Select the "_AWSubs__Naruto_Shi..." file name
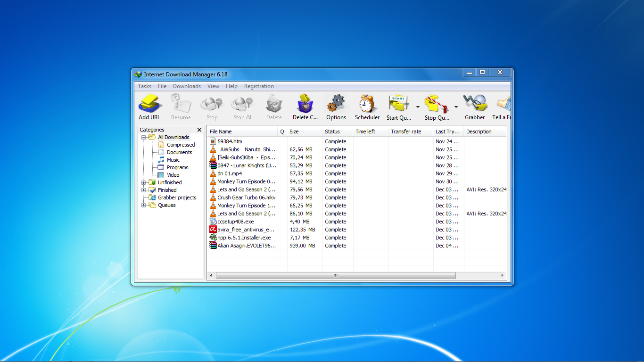 point(247,149)
